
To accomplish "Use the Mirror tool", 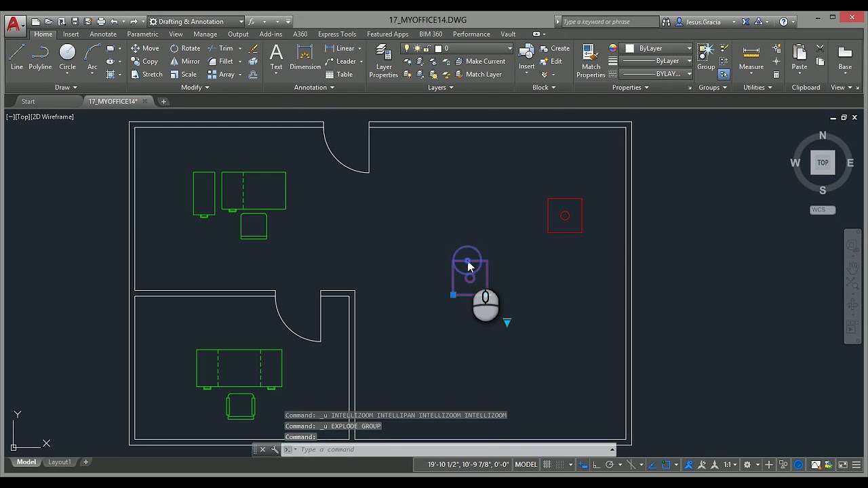I will coord(184,61).
